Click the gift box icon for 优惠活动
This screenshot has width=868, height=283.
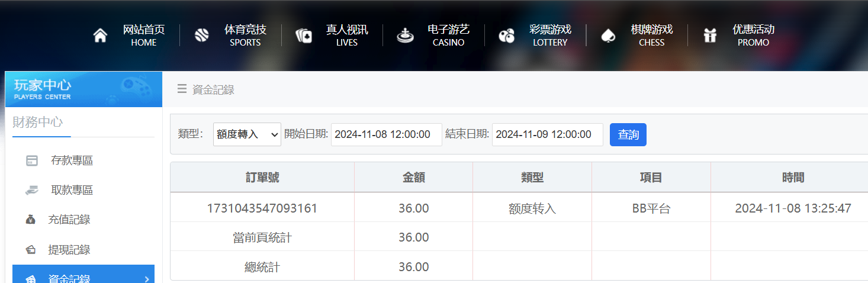tap(710, 36)
